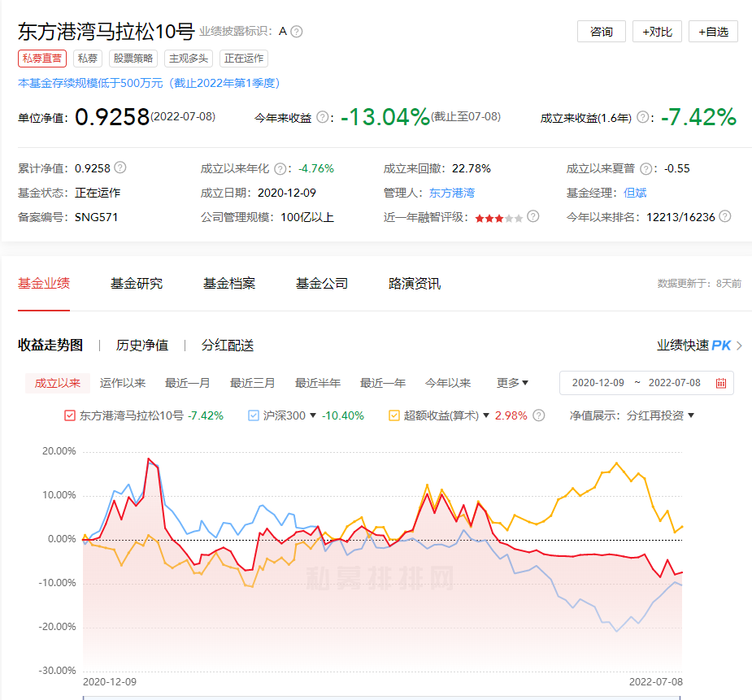Open 净值展示 分红再投资 dropdown
The width and height of the screenshot is (752, 700).
click(660, 415)
